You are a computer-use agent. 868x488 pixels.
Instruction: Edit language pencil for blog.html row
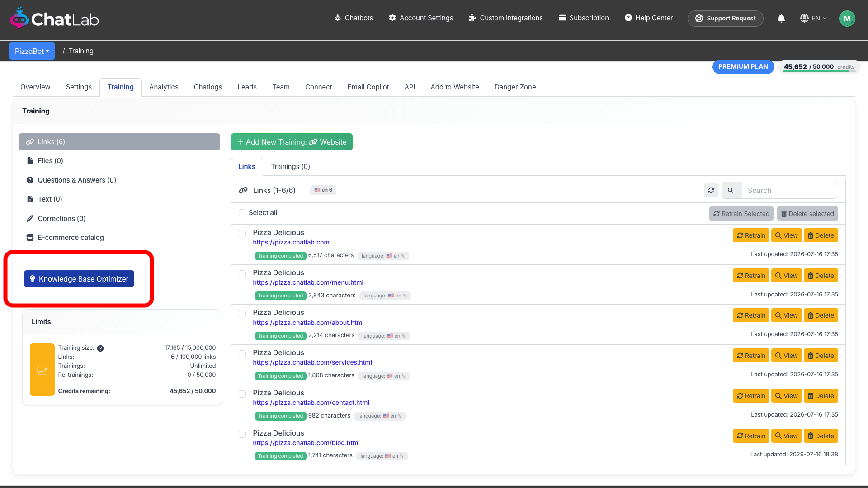[x=401, y=456]
